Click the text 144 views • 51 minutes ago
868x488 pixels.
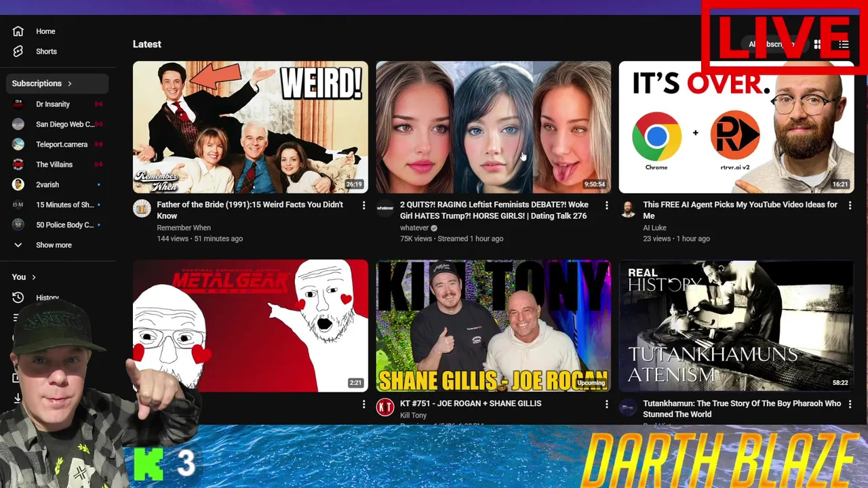199,239
